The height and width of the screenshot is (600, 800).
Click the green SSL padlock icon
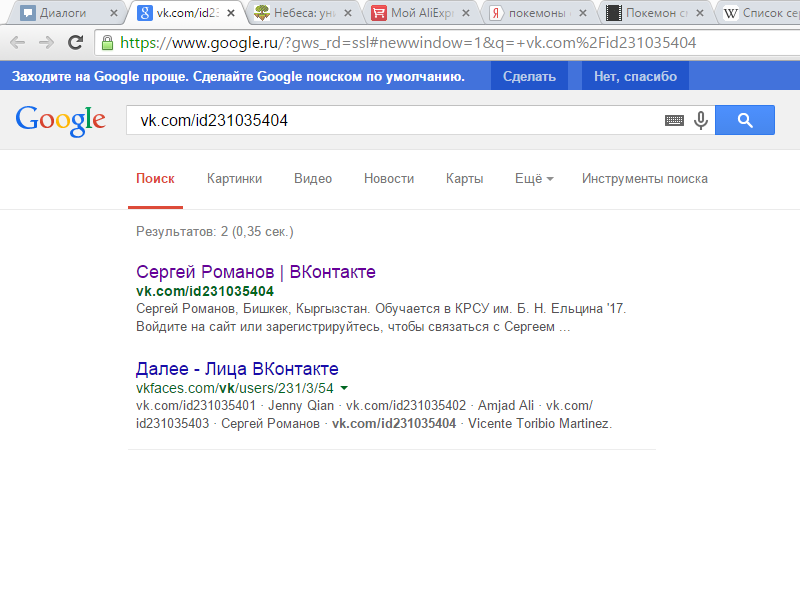(107, 42)
